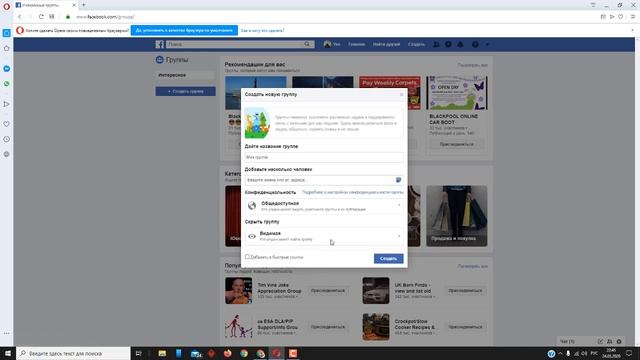Open personal news send icon in sidebar
The width and height of the screenshot is (640, 360).
[7, 104]
